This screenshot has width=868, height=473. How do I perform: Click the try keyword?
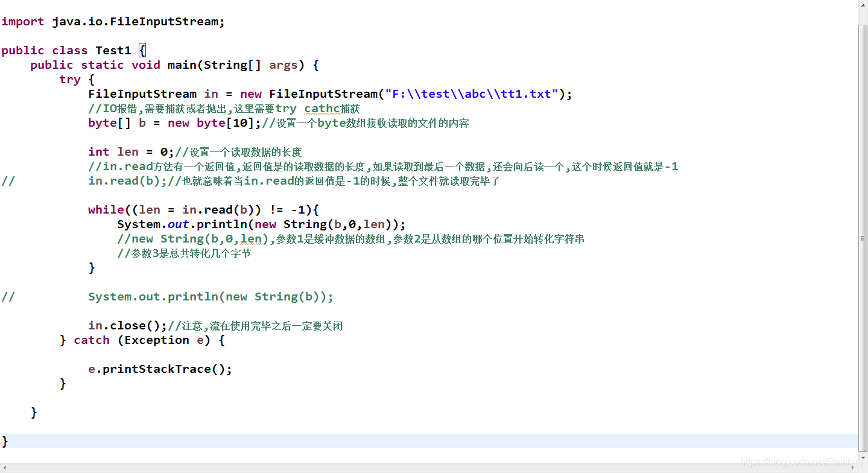69,80
